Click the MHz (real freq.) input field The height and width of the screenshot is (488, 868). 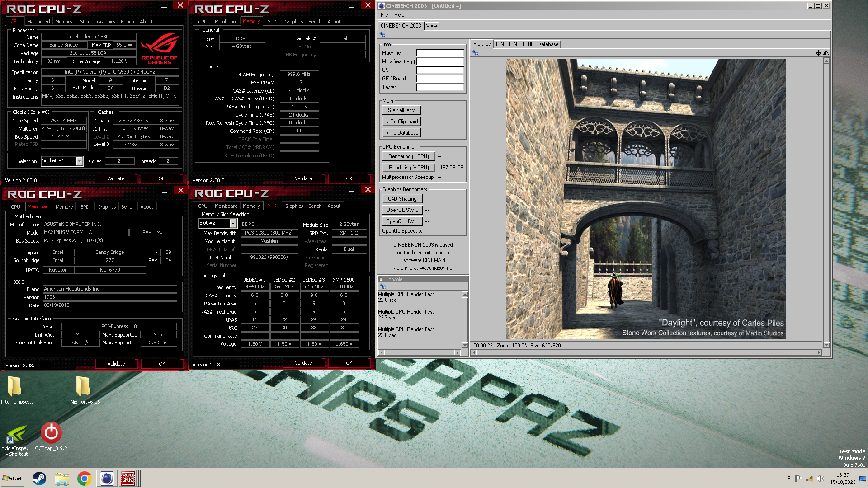click(x=440, y=61)
